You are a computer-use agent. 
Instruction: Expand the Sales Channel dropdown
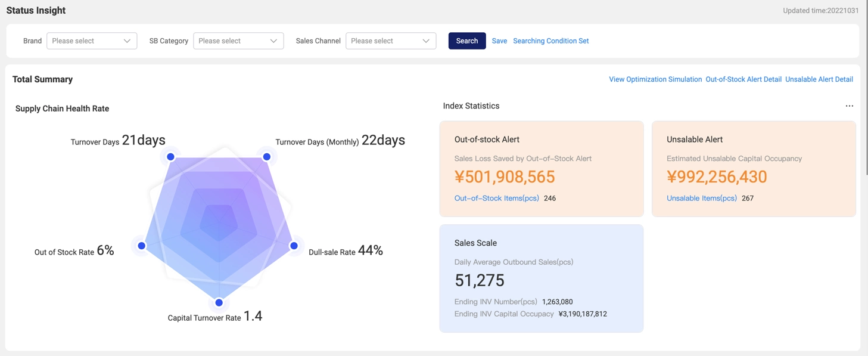coord(391,41)
